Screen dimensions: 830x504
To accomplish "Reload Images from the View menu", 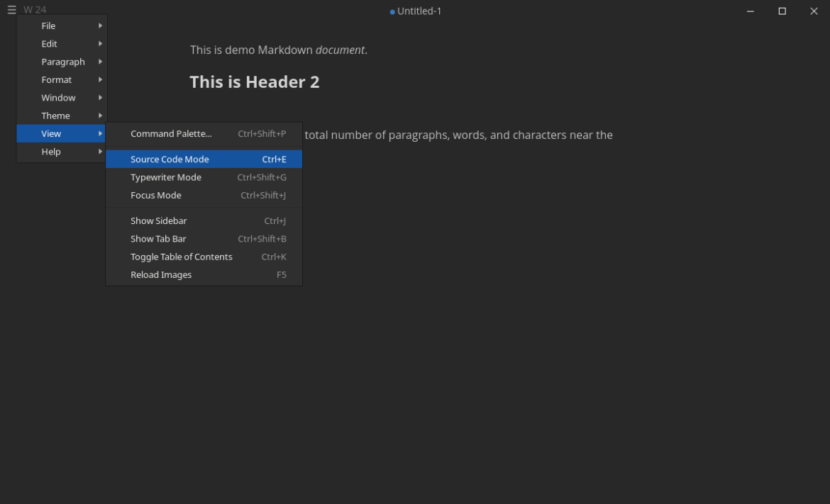I will click(x=161, y=274).
